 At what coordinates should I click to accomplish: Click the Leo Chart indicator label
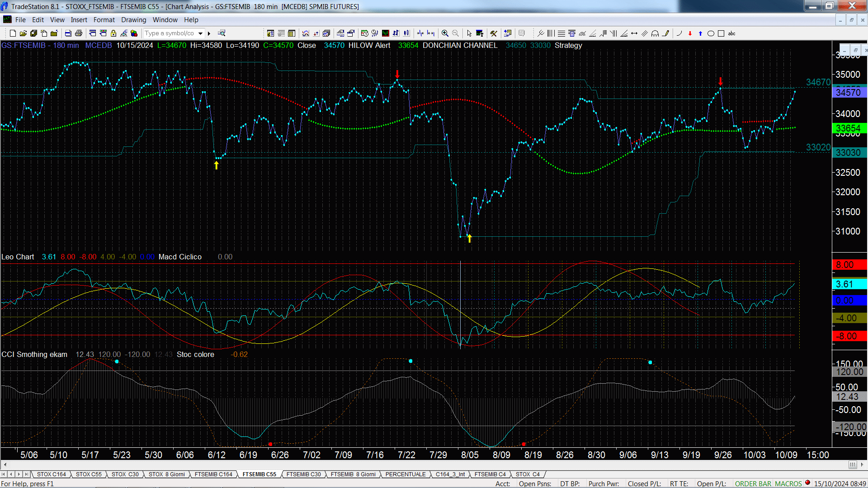coord(18,257)
